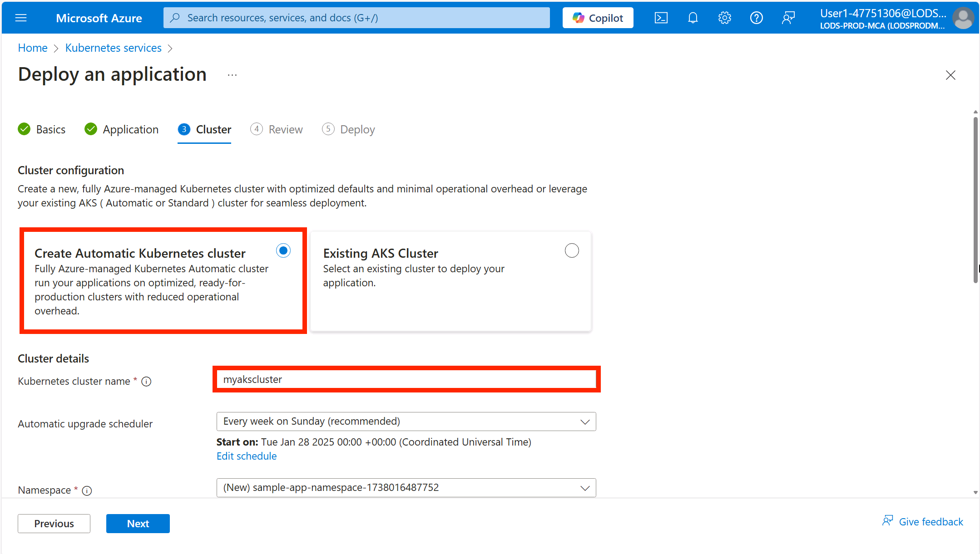
Task: Jump to the Review step
Action: [x=277, y=129]
